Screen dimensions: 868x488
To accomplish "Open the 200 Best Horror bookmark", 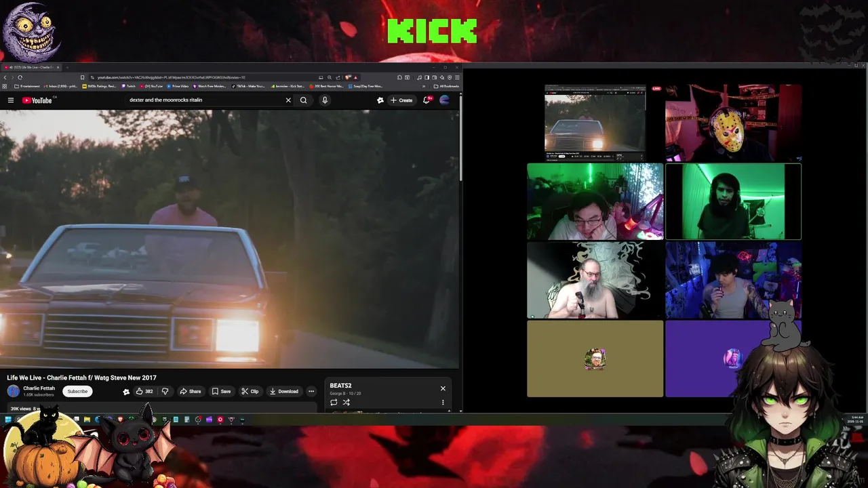I will point(327,86).
